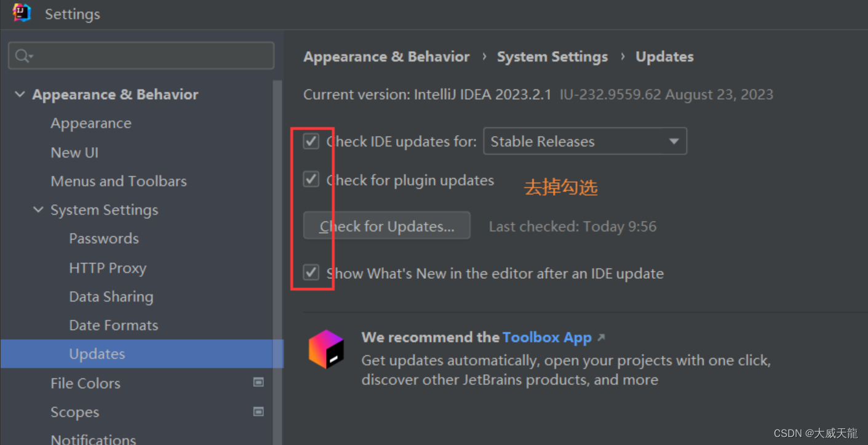Click inside the settings search field
The height and width of the screenshot is (445, 868).
[141, 56]
